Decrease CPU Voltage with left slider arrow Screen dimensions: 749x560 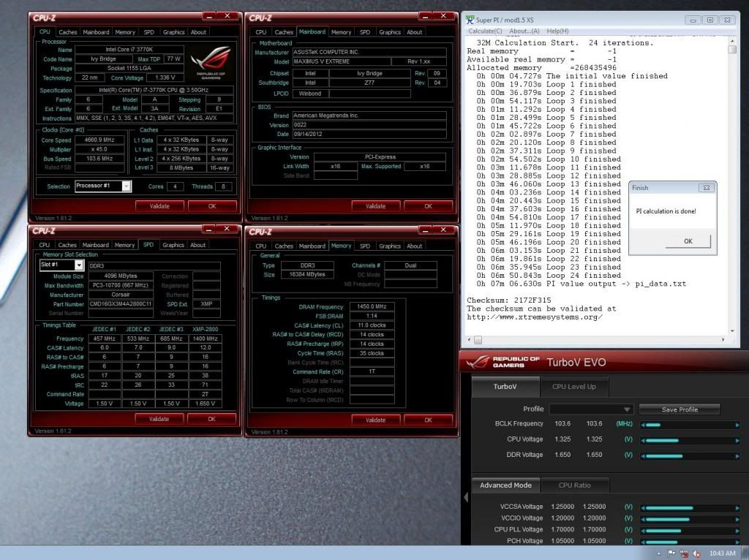click(x=643, y=440)
